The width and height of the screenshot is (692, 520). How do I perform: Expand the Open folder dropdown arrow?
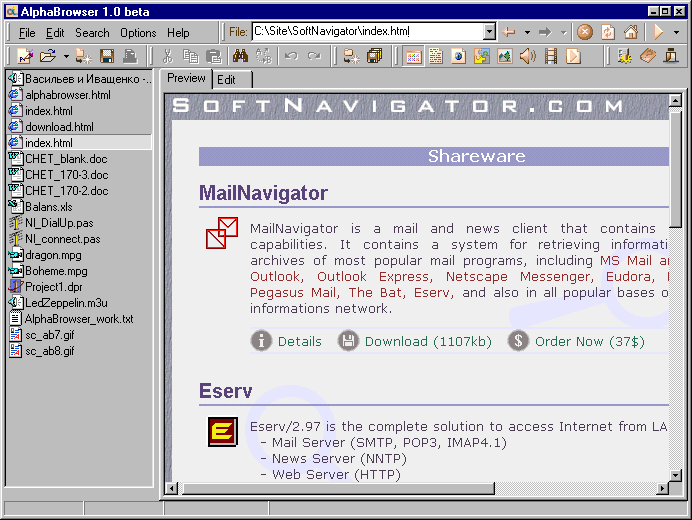(x=65, y=57)
